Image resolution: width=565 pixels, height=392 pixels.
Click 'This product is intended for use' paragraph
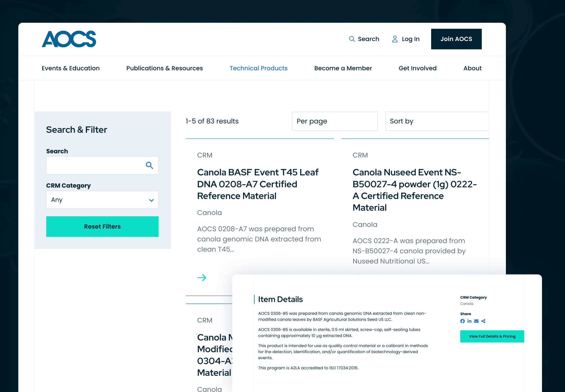tap(343, 352)
